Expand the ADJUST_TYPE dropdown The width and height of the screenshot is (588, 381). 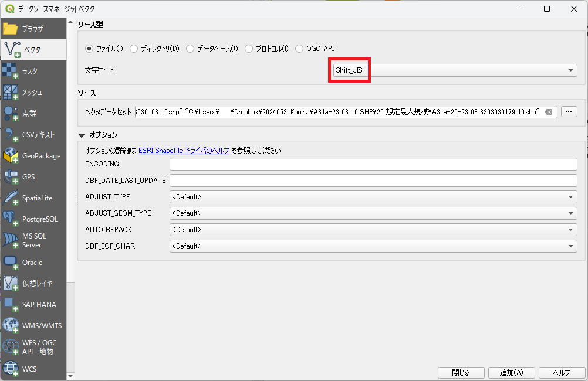coord(373,197)
